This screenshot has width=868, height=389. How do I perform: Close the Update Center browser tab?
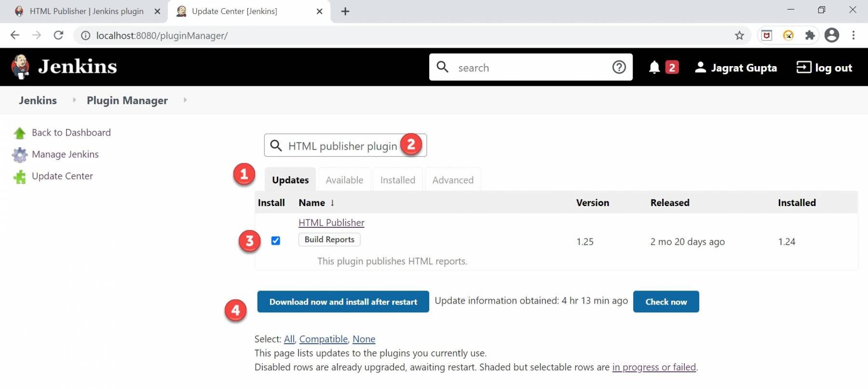click(319, 11)
